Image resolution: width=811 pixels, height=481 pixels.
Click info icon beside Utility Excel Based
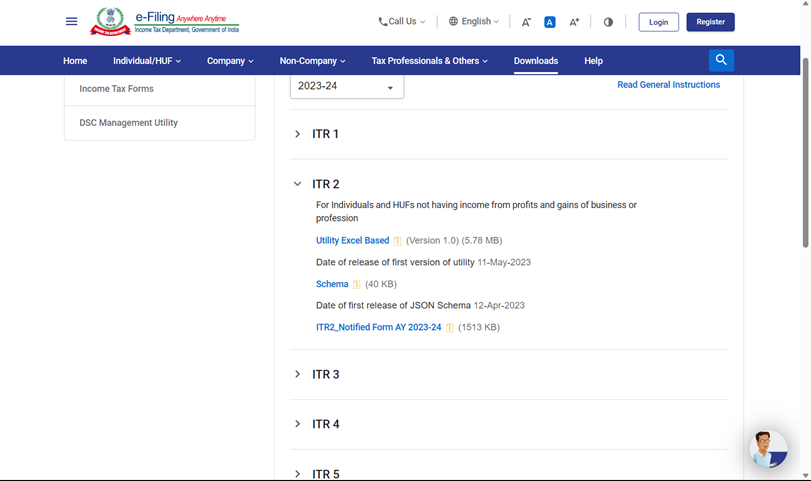[x=397, y=241]
